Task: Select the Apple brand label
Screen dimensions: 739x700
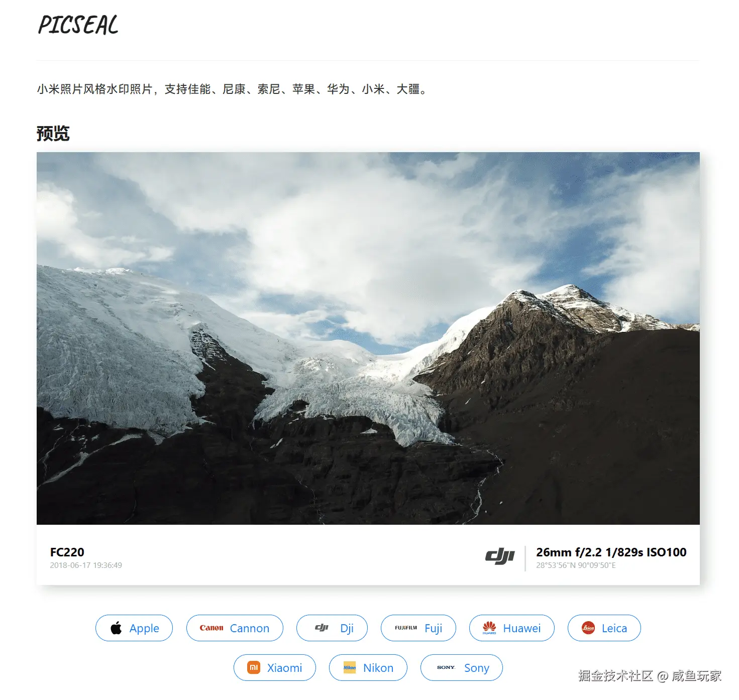Action: click(x=144, y=628)
